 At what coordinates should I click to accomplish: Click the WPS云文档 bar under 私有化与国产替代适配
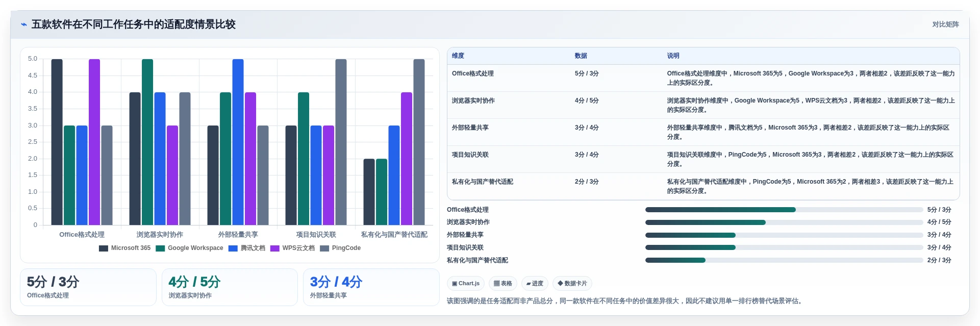(x=407, y=159)
